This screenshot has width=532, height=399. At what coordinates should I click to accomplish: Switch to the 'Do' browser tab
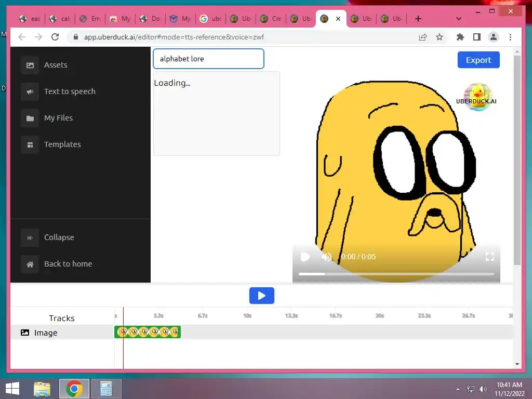click(x=151, y=19)
